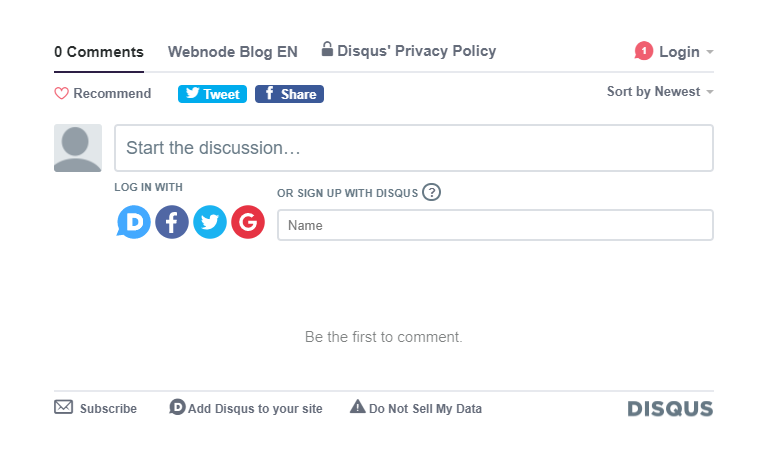Log in with the Facebook icon

(x=172, y=222)
